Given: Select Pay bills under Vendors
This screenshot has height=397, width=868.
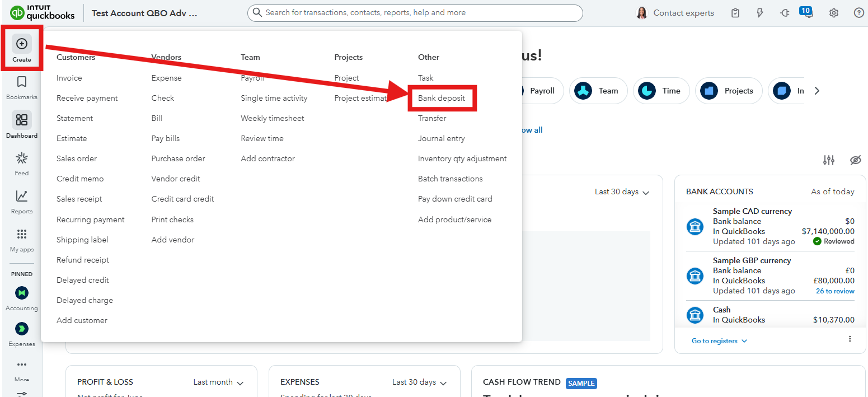Looking at the screenshot, I should click(166, 139).
